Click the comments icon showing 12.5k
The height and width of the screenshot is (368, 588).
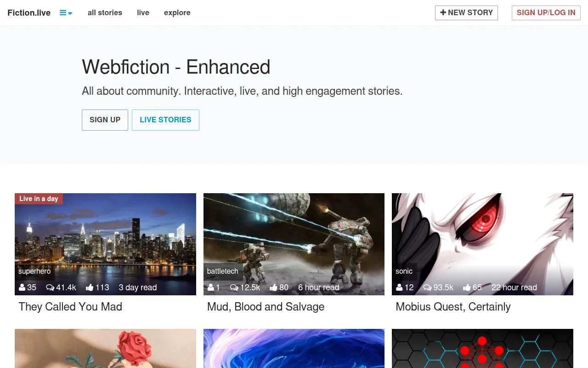[234, 287]
